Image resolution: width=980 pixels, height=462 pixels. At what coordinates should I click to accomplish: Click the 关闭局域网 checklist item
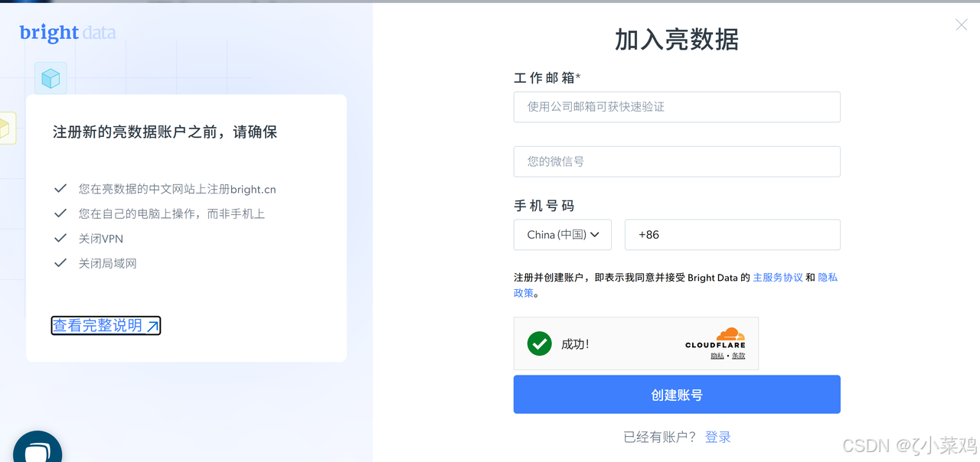[107, 263]
